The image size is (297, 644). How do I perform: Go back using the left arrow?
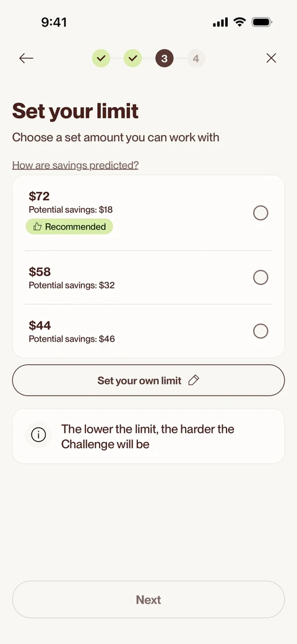point(26,58)
